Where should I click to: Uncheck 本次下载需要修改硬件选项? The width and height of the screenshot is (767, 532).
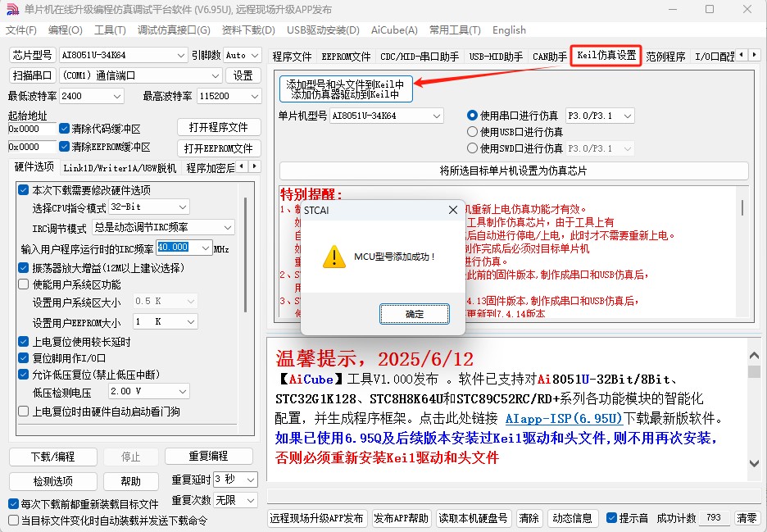(x=23, y=190)
